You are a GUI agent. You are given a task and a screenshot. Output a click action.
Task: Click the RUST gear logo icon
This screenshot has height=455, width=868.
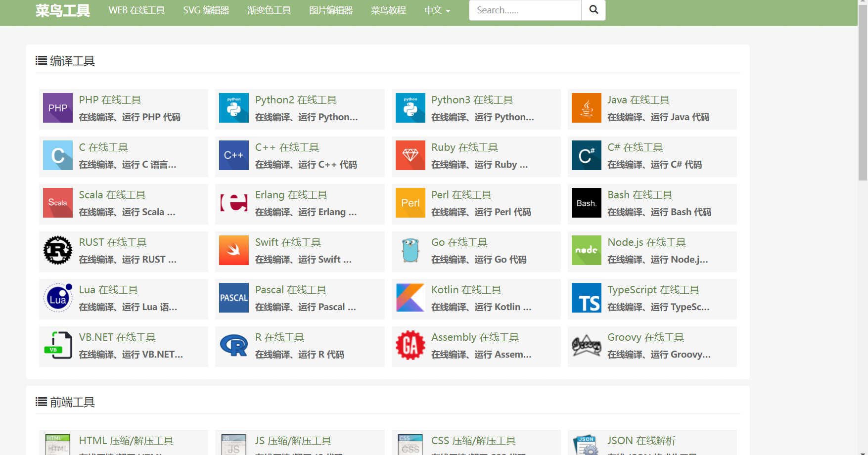click(58, 250)
